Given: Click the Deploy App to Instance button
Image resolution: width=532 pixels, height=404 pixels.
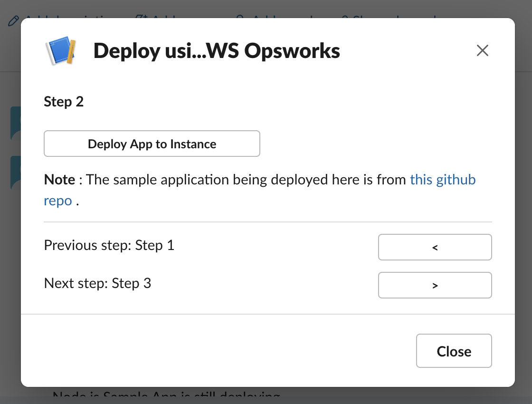Looking at the screenshot, I should click(152, 144).
